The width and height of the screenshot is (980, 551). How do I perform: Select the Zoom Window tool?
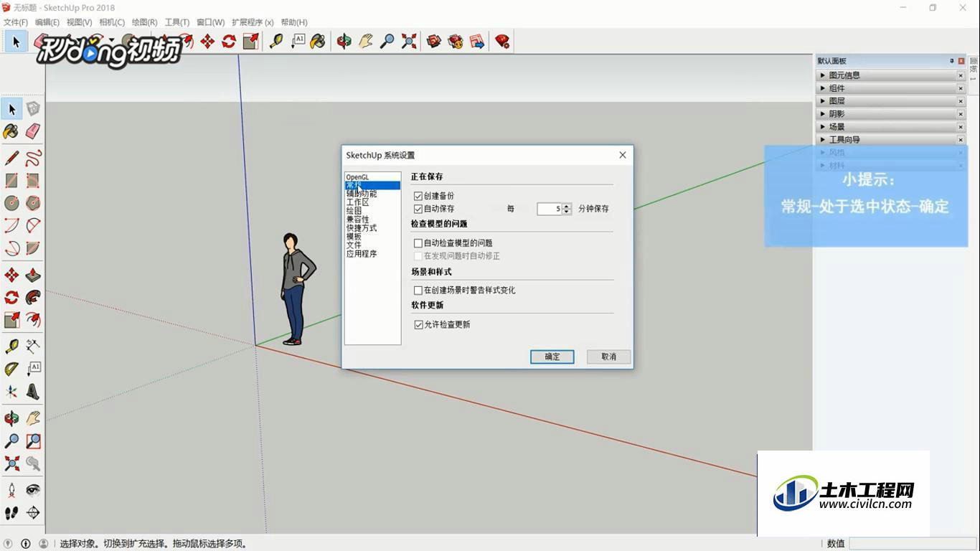tap(33, 441)
